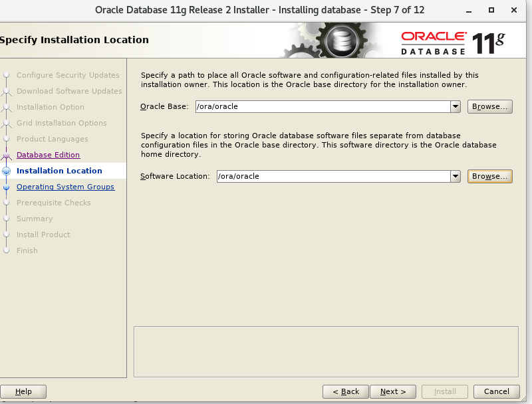Click the Database Edition step marker icon
532x404 pixels.
tap(6, 155)
